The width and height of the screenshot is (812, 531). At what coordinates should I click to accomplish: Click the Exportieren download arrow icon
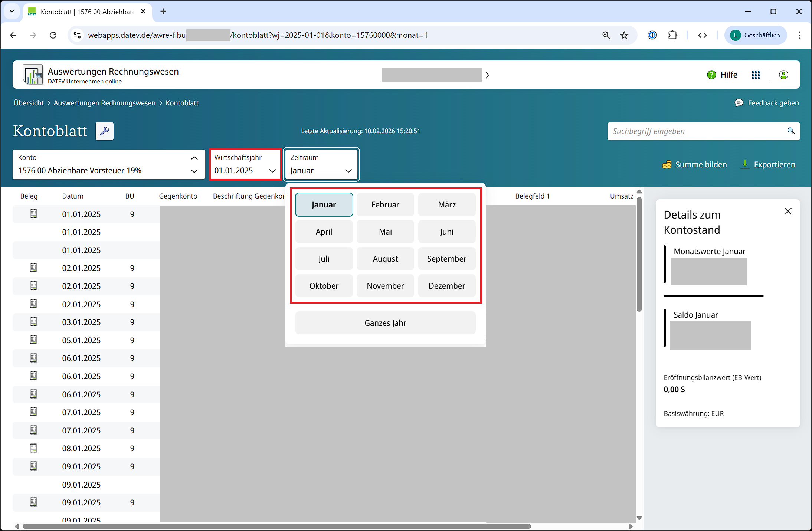[744, 164]
